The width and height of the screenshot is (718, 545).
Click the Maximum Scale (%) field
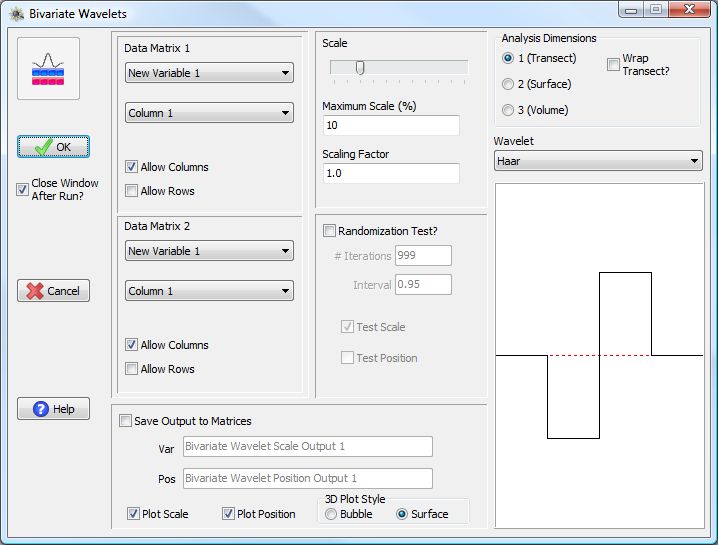coord(391,125)
